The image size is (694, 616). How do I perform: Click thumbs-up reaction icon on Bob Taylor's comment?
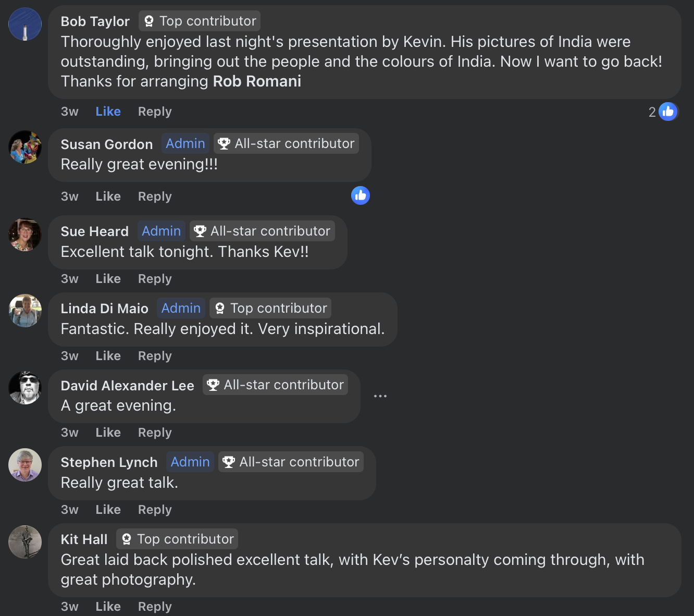pos(667,112)
